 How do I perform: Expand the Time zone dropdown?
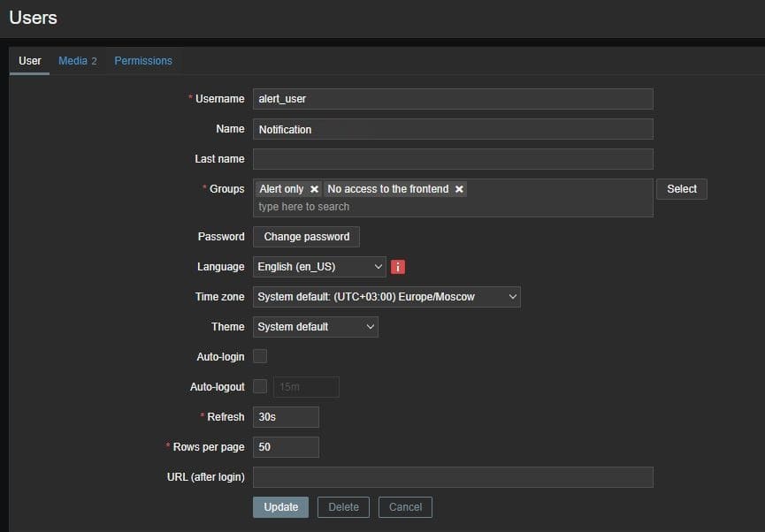pos(386,297)
